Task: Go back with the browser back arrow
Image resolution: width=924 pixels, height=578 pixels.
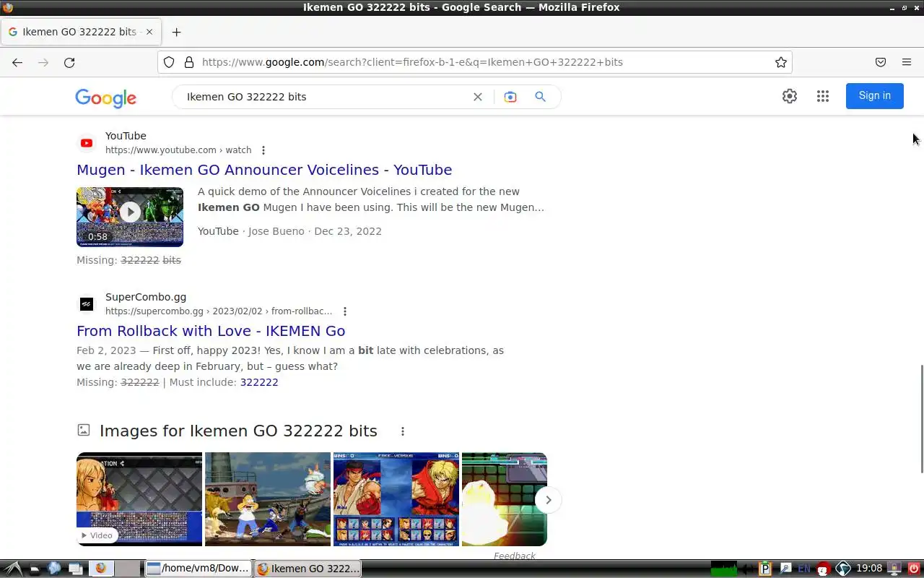Action: [17, 62]
